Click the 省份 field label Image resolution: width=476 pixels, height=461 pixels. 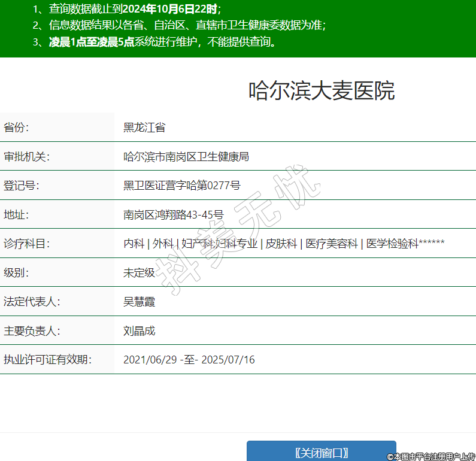(17, 128)
